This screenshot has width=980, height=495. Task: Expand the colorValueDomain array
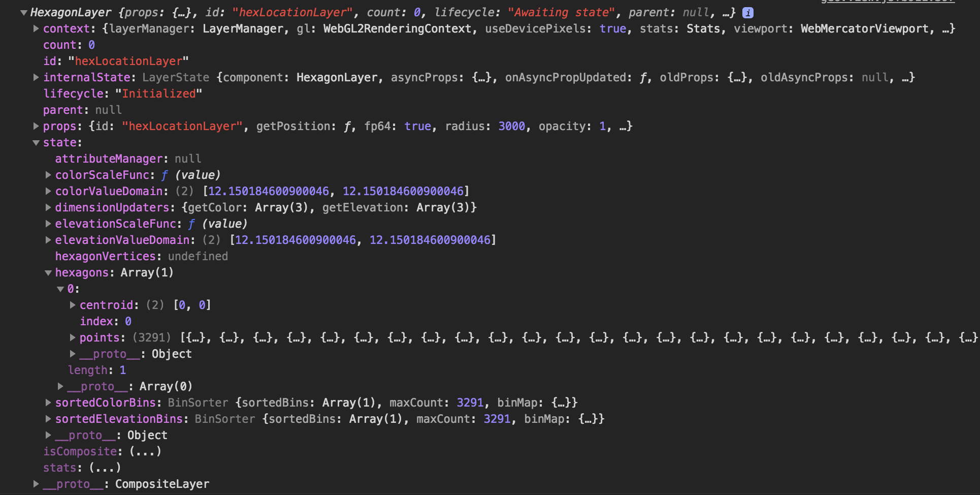coord(48,192)
